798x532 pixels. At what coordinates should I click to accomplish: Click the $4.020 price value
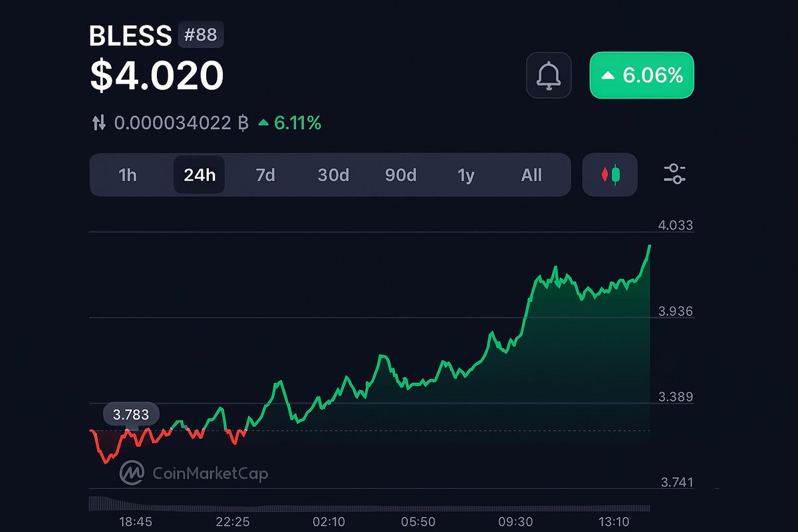tap(156, 75)
